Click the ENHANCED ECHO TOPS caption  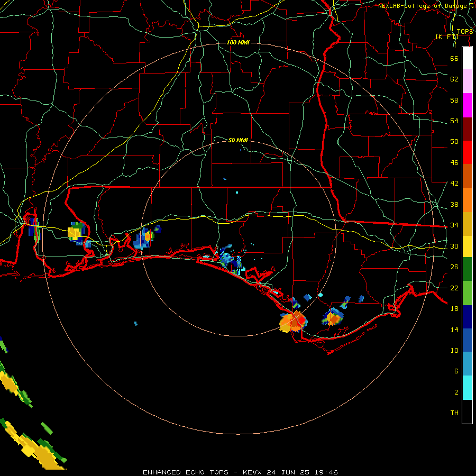[186, 472]
